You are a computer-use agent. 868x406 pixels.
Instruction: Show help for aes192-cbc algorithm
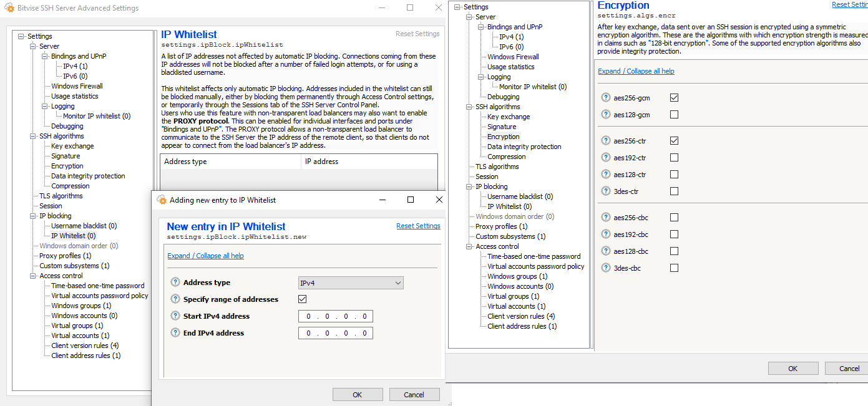coord(605,234)
